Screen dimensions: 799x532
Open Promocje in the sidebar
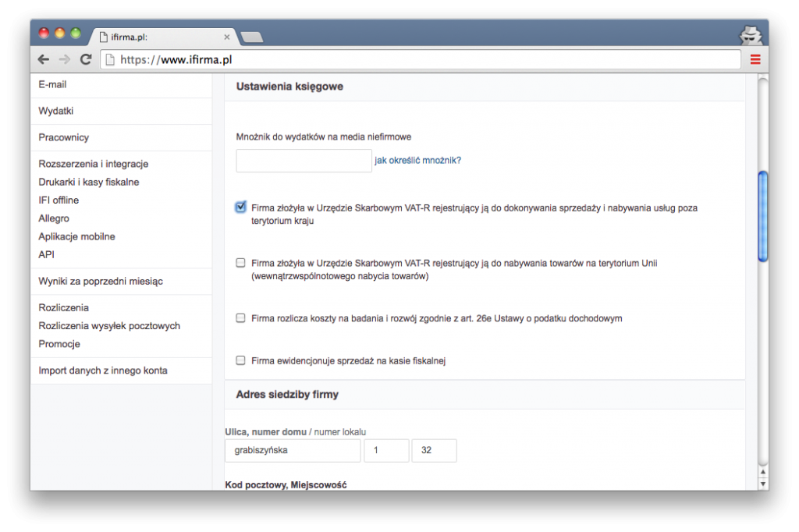pyautogui.click(x=59, y=344)
